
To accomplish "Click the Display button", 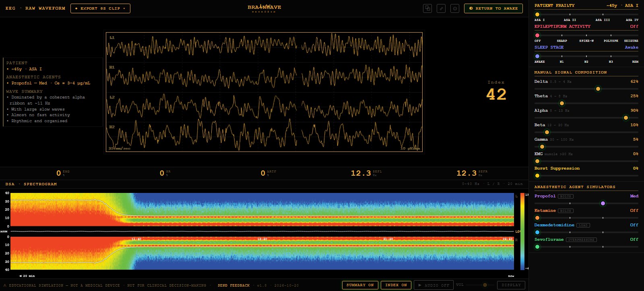I will point(511,285).
